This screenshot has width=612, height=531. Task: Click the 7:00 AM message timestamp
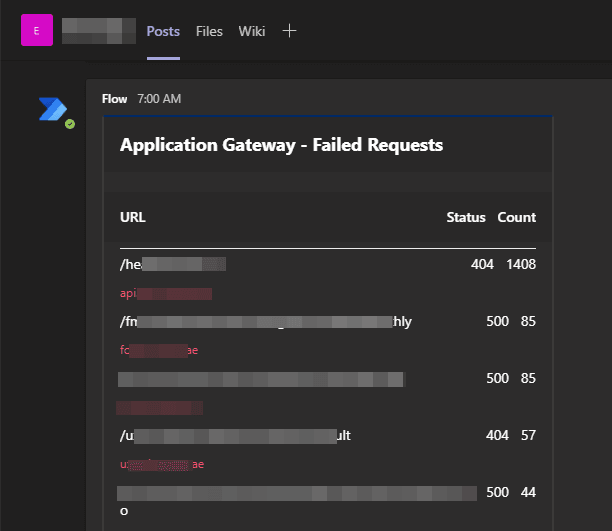(159, 99)
